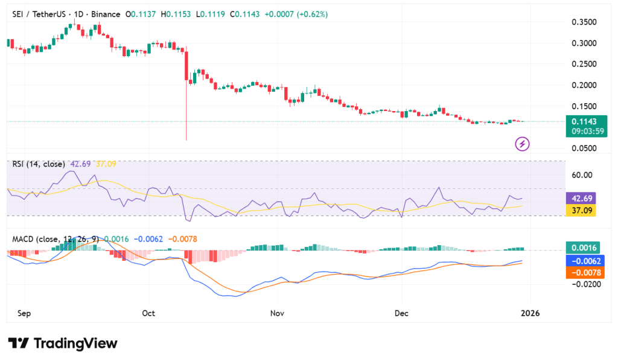The image size is (618, 364).
Task: Click the Nov label on the time axis
Action: pos(277,313)
